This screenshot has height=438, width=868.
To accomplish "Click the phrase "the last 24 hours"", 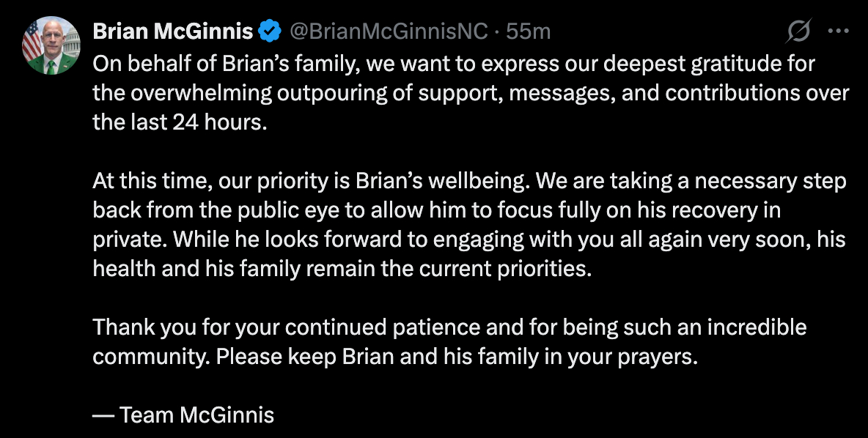I will (x=176, y=122).
